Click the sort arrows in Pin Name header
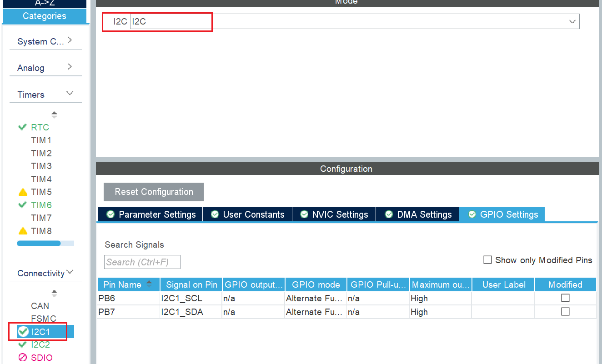 click(149, 284)
